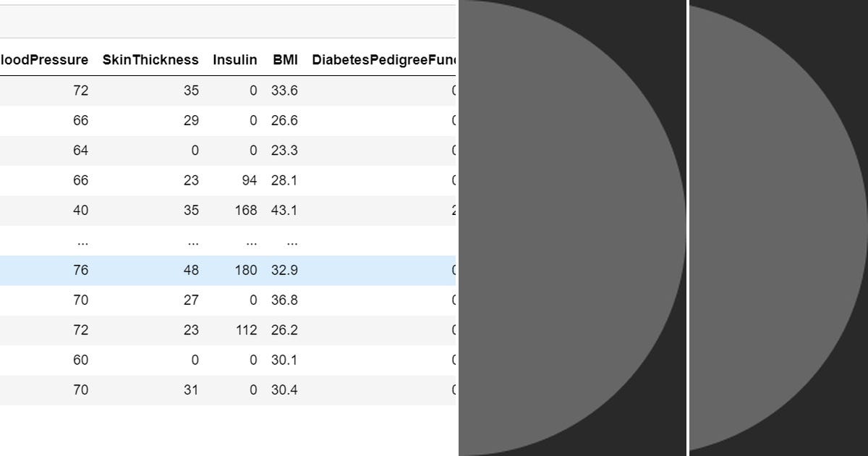868x456 pixels.
Task: Select the BMI cell showing 36.8
Action: pyautogui.click(x=284, y=300)
